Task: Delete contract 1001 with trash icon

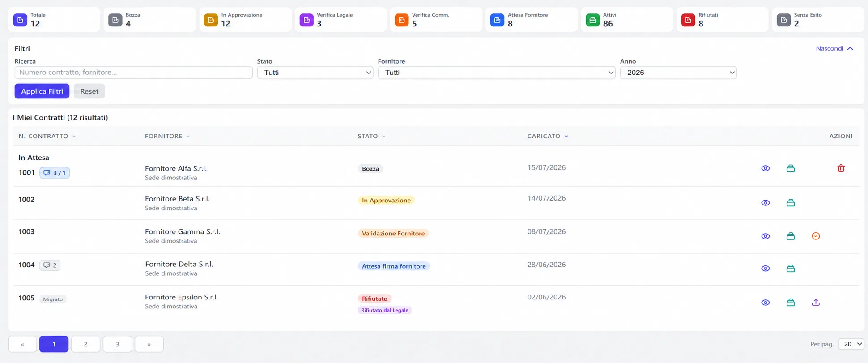Action: click(841, 168)
